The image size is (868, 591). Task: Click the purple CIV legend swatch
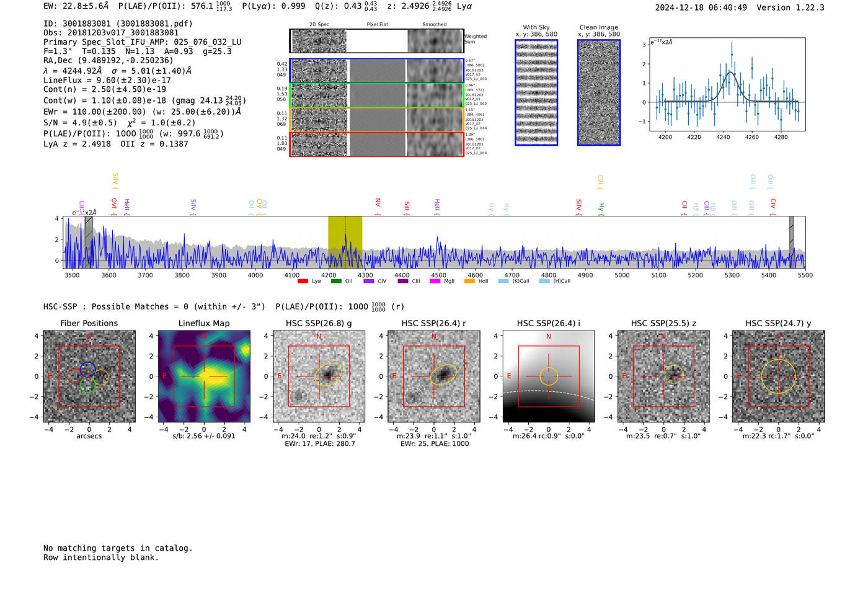369,281
